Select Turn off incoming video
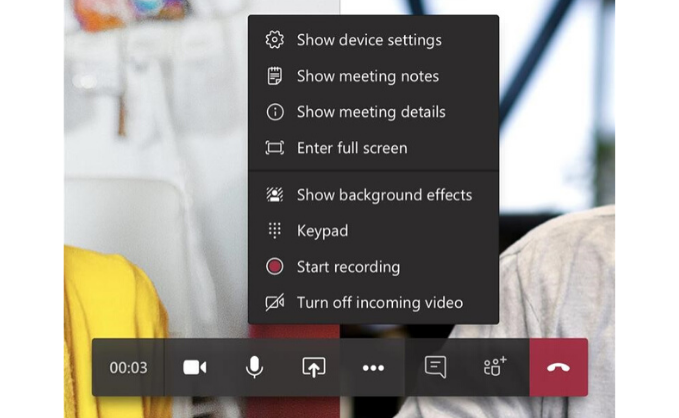The height and width of the screenshot is (418, 679). coord(373,303)
